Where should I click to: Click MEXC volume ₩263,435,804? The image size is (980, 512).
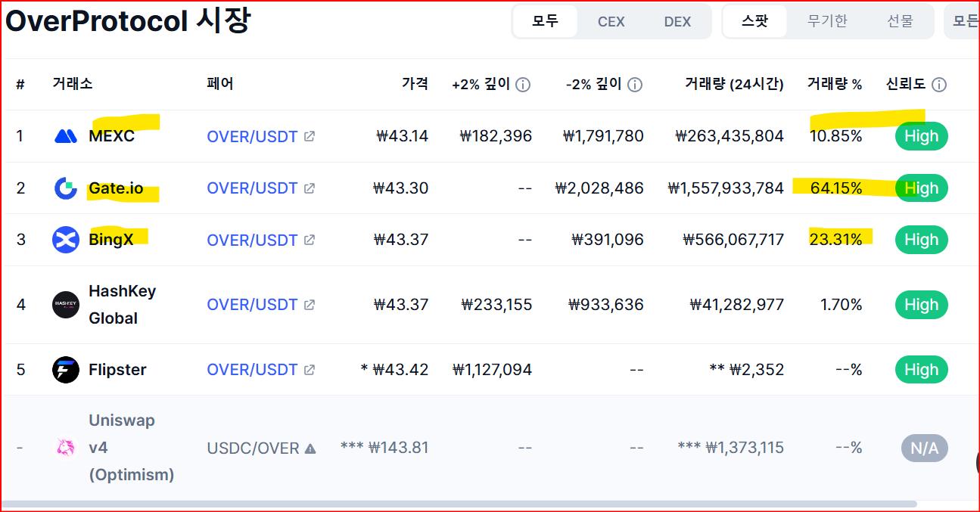coord(730,136)
